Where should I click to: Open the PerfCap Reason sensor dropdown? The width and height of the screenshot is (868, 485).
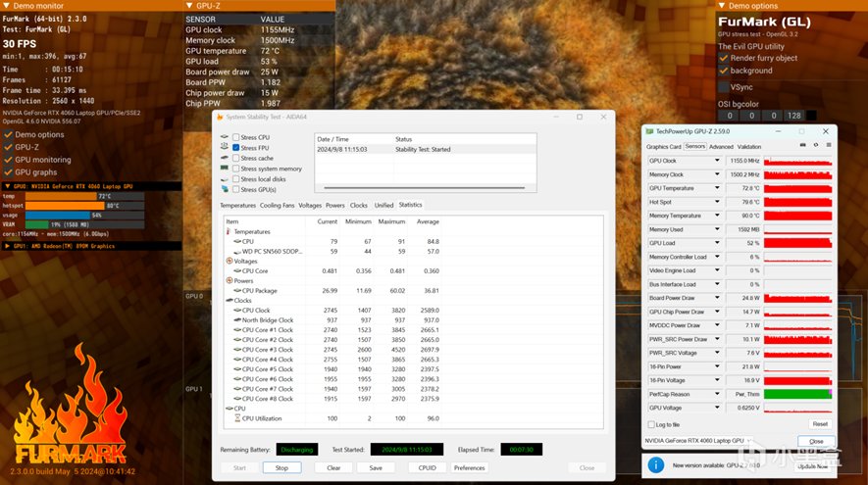[x=717, y=394]
